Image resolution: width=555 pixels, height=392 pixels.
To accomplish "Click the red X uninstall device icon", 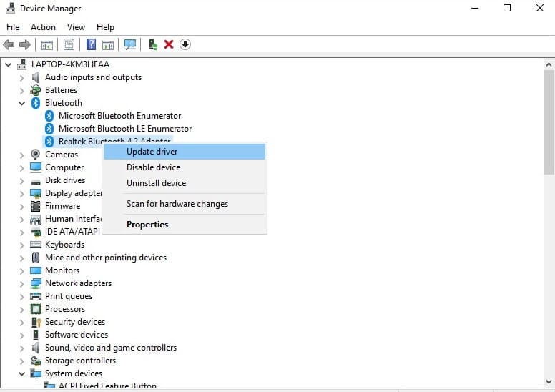I will click(169, 44).
